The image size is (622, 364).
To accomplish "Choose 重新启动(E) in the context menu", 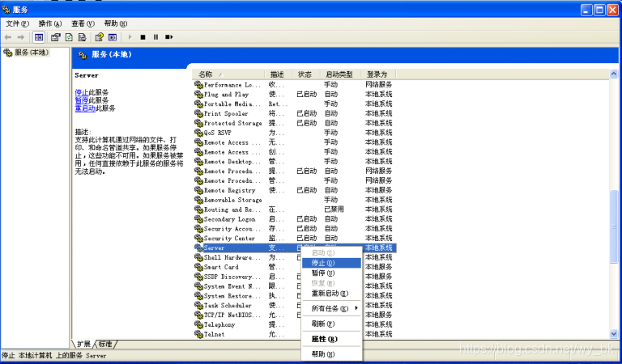I will (x=331, y=294).
